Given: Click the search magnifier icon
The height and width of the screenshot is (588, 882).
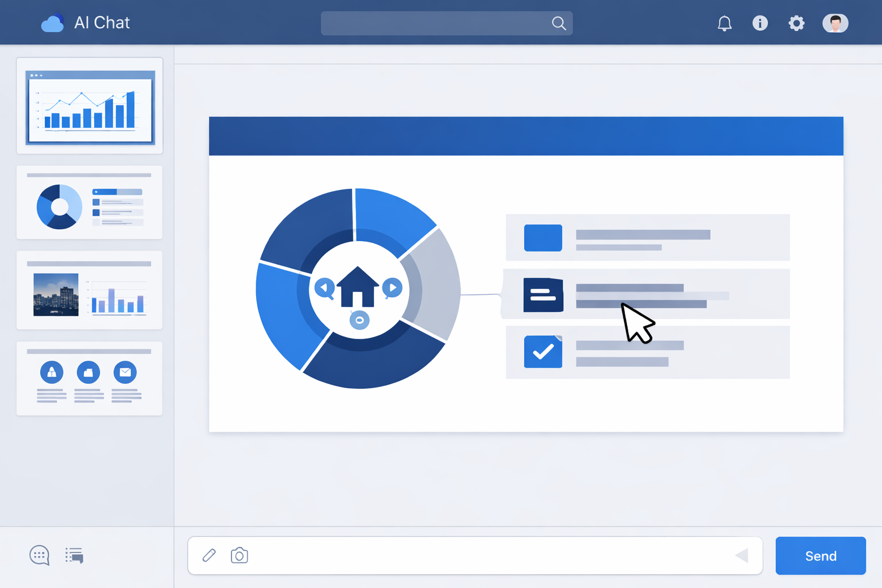Looking at the screenshot, I should point(559,24).
